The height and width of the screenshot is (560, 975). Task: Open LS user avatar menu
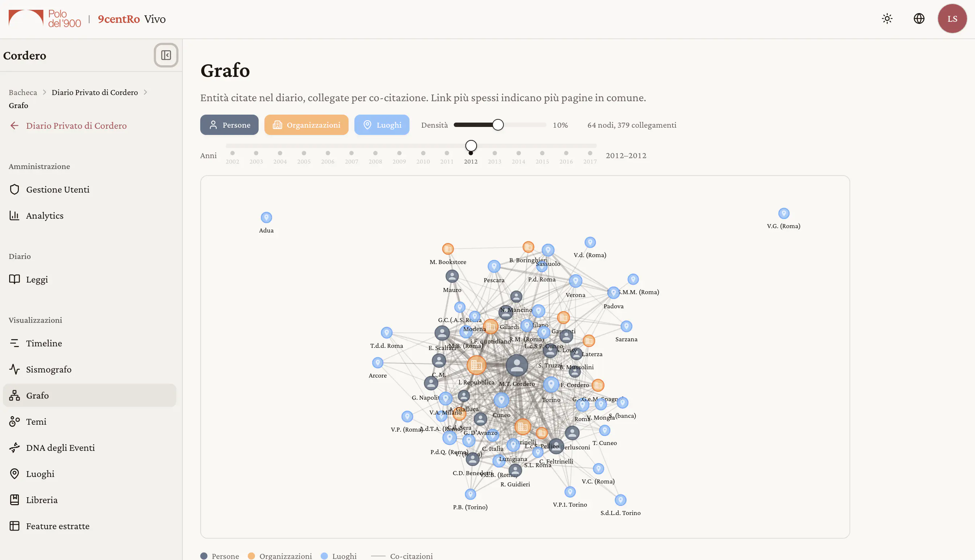point(952,18)
